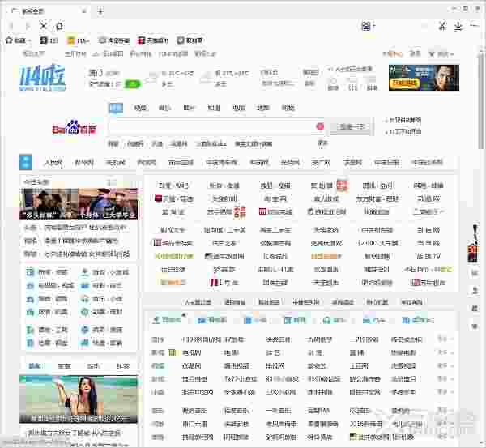This screenshot has width=486, height=448.
Task: Expand 更多 in the 优酷网 视频 row
Action: (x=445, y=366)
